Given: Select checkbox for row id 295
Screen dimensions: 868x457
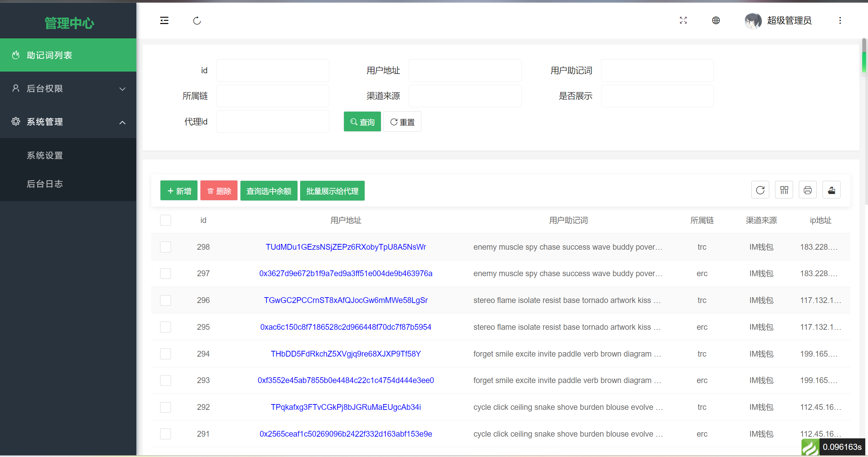Looking at the screenshot, I should click(165, 327).
